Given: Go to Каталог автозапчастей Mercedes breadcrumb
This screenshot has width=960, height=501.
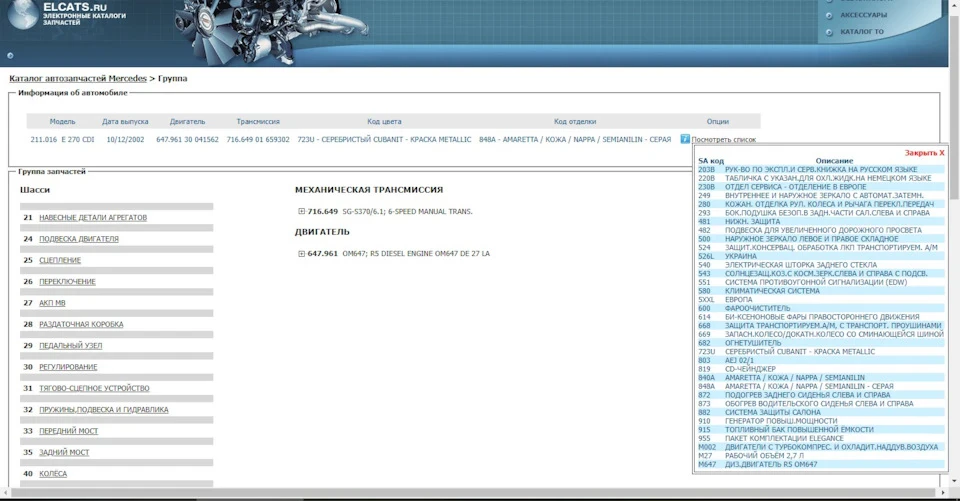Looking at the screenshot, I should click(x=78, y=78).
